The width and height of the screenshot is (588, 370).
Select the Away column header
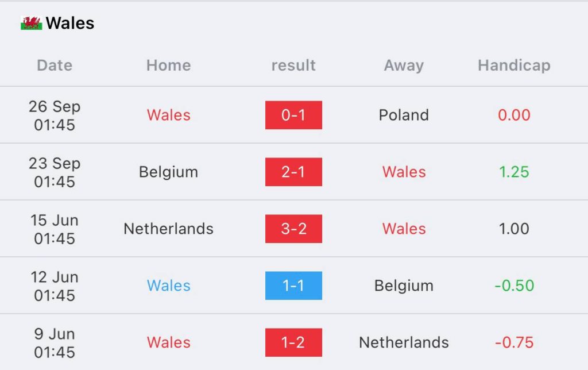point(404,65)
